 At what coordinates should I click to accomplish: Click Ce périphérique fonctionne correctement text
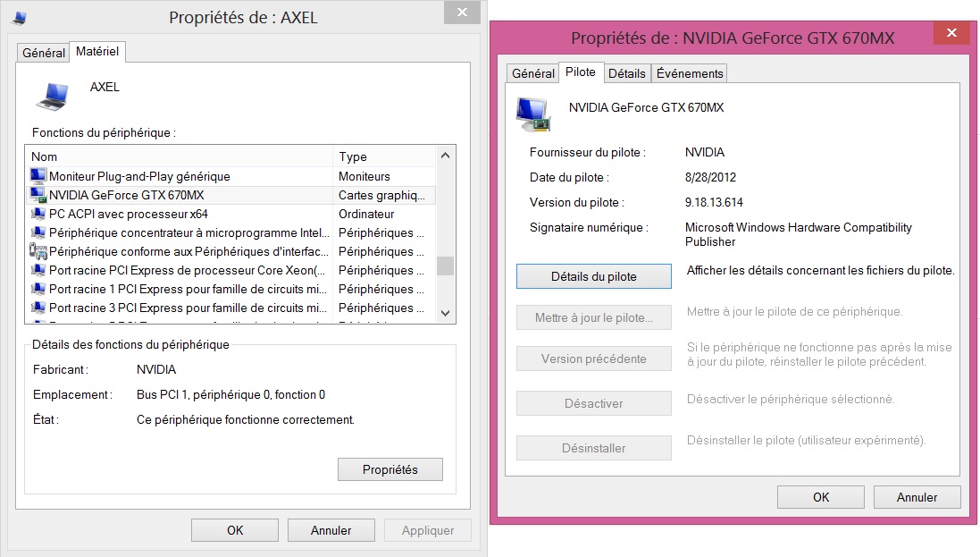[x=245, y=419]
